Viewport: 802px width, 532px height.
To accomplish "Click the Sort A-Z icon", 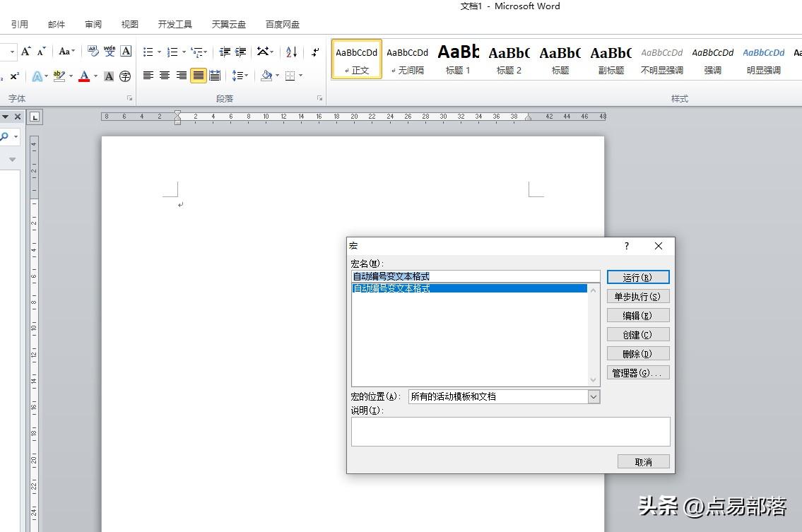I will point(291,52).
